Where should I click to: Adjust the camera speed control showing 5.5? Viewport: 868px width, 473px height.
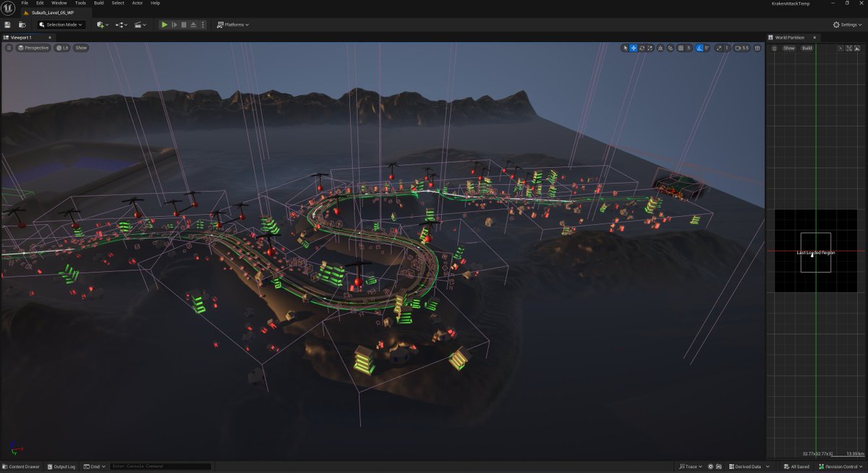tap(743, 48)
